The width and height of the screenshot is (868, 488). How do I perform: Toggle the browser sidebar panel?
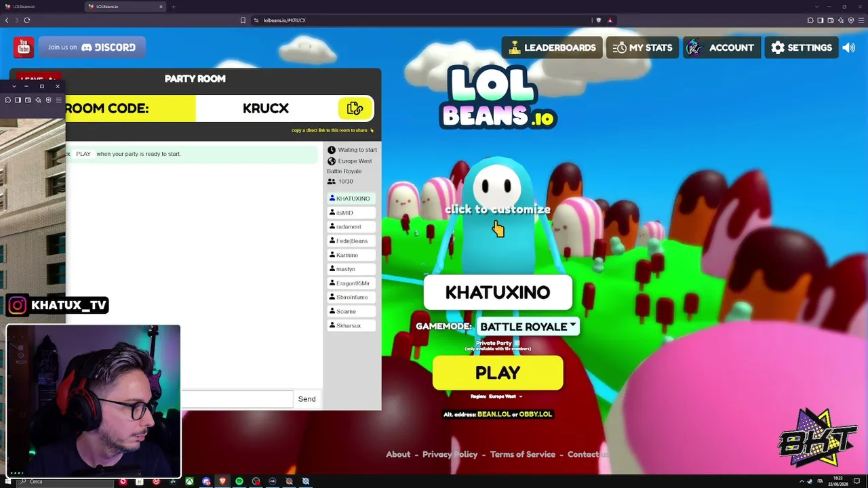tap(821, 20)
